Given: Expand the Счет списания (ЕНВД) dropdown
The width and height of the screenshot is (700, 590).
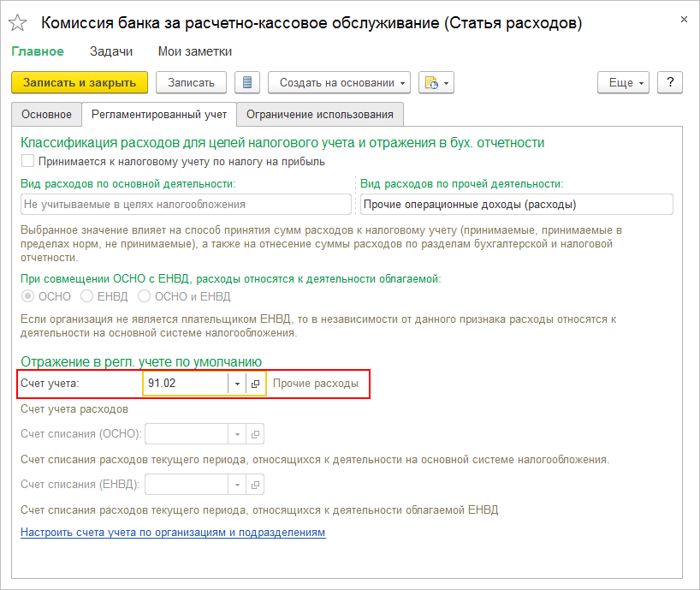Looking at the screenshot, I should (237, 485).
